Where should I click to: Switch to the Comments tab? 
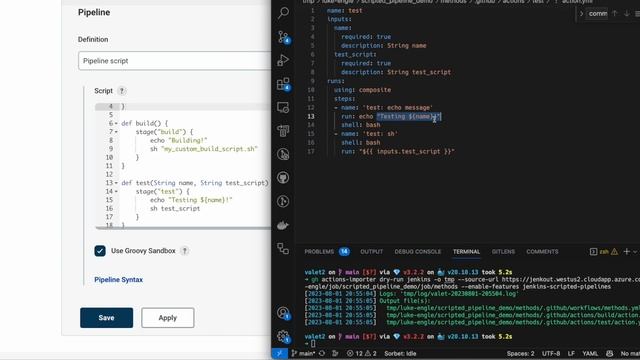tap(542, 252)
